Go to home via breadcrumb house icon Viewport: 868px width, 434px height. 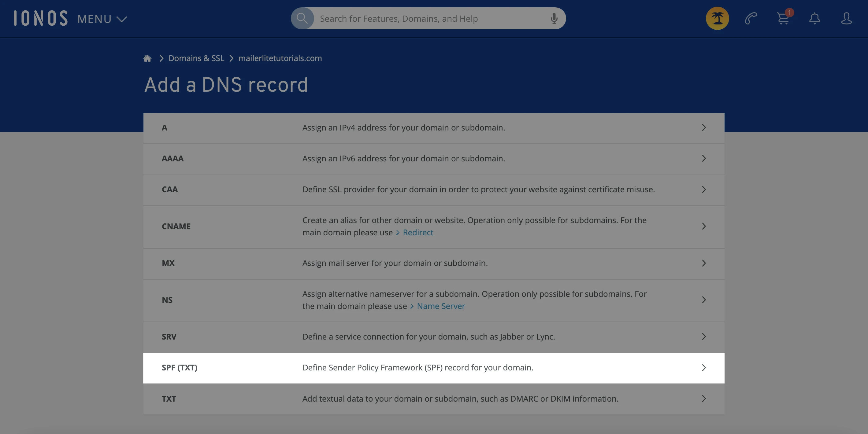pos(147,58)
